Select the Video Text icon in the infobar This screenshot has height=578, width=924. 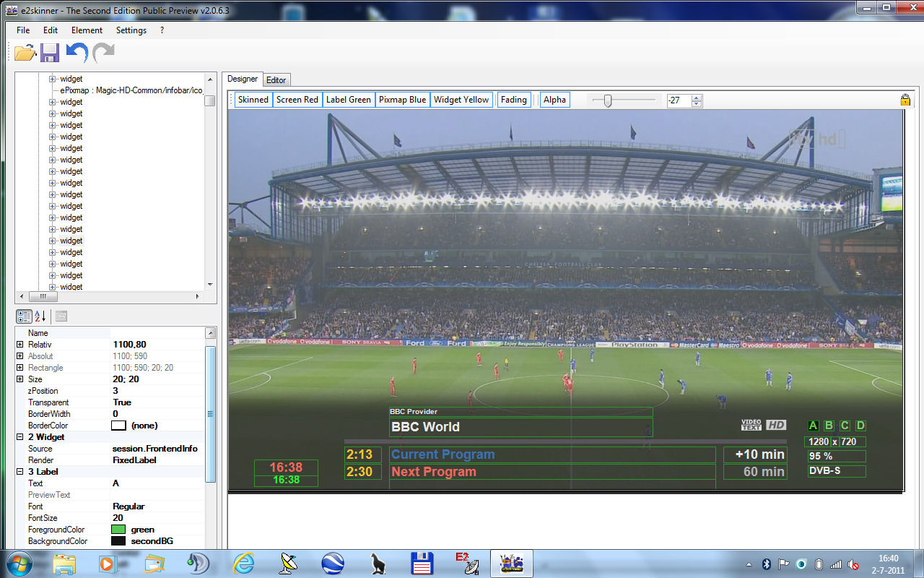coord(751,425)
